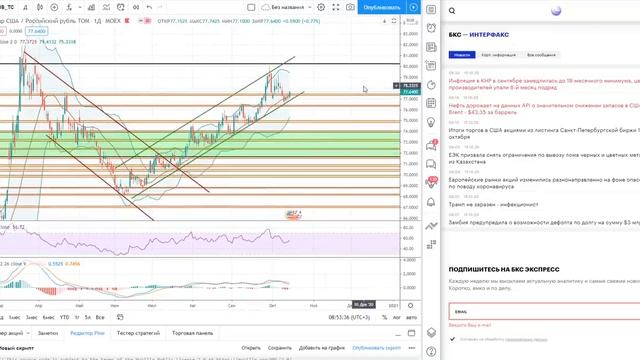Toggle the data processing consent checkbox

452,339
